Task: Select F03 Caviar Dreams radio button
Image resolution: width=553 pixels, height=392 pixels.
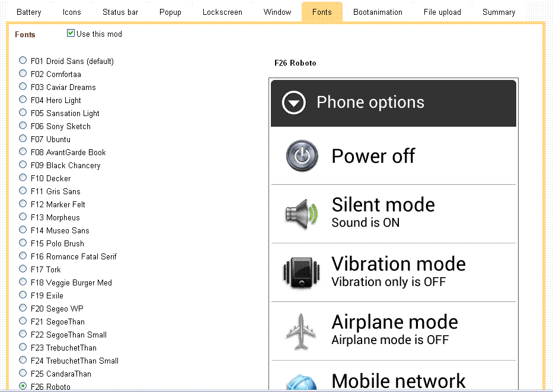Action: point(23,86)
